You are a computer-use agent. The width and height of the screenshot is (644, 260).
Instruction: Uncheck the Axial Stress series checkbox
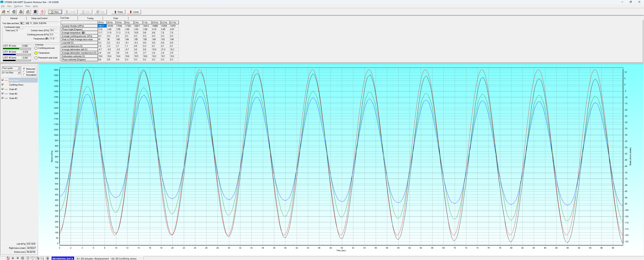tap(2, 80)
